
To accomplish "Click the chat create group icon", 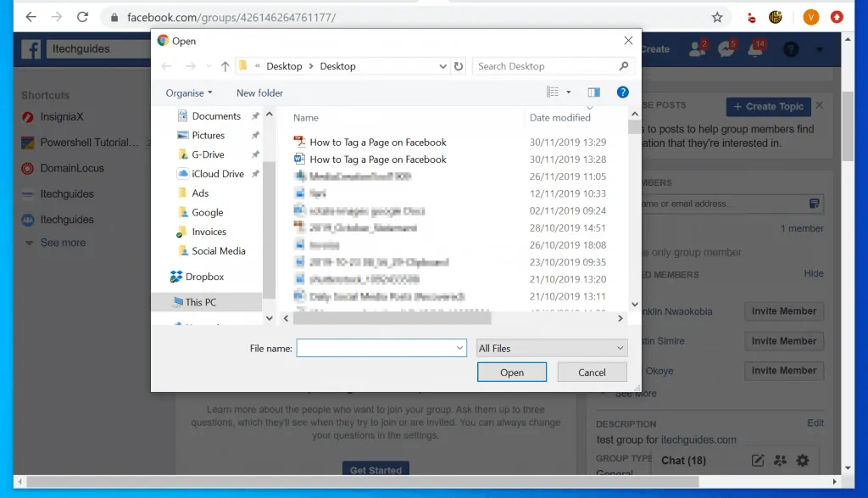I will click(x=780, y=461).
